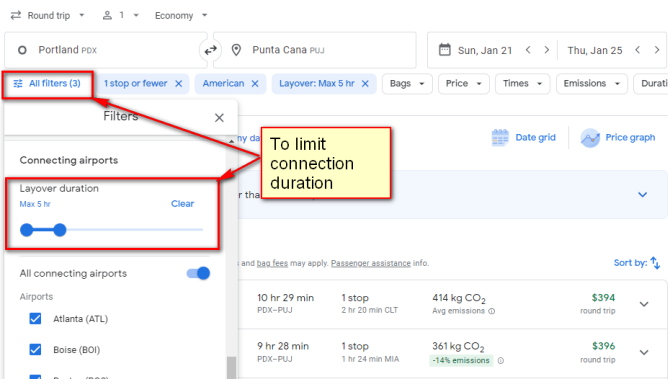670x379 pixels.
Task: Click the Filters panel scrollbar thumb
Action: click(231, 367)
